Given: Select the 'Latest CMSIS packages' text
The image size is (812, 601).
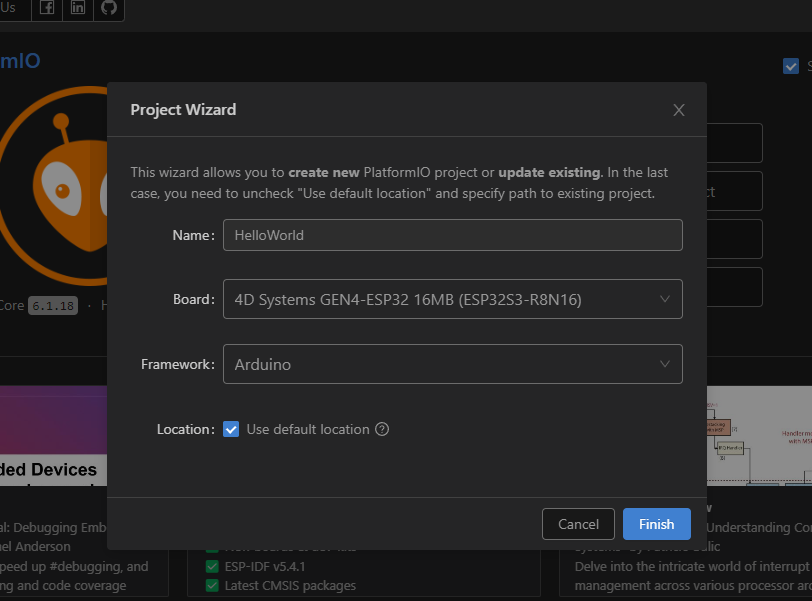Looking at the screenshot, I should pos(290,585).
